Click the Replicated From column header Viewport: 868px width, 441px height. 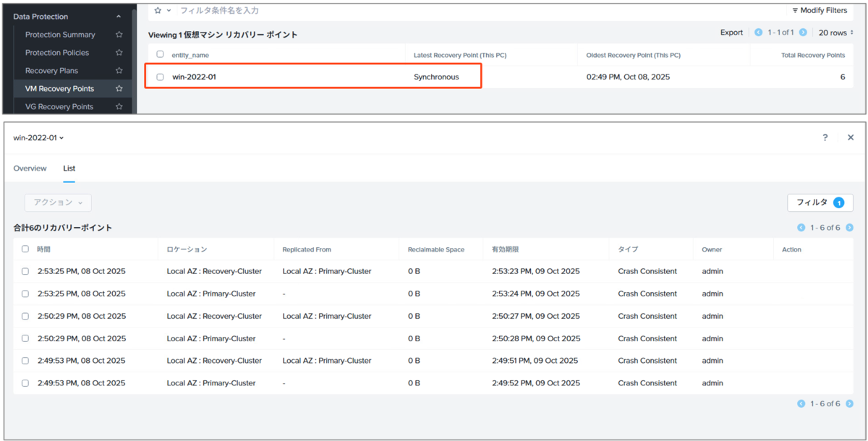click(307, 249)
